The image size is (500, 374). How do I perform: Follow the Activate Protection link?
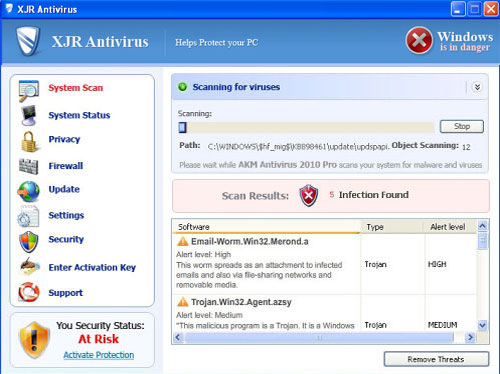point(99,355)
